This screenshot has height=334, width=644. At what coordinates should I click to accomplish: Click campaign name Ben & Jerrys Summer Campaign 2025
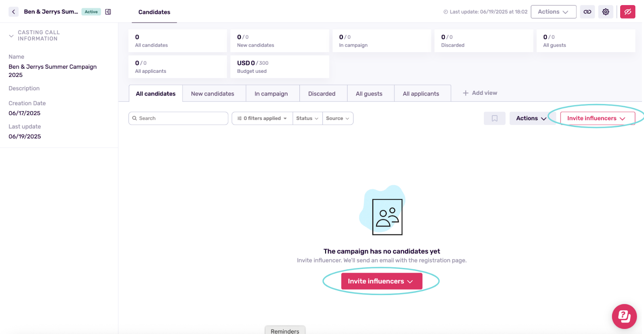coord(52,71)
